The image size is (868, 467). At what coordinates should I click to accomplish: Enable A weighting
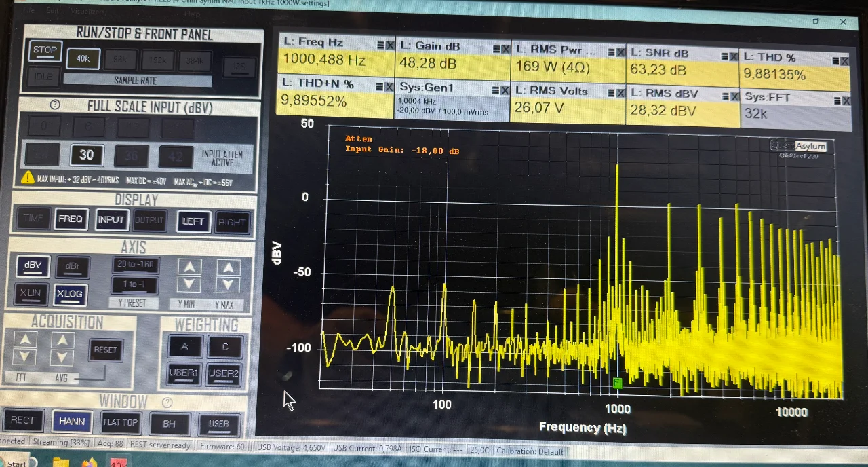[184, 347]
